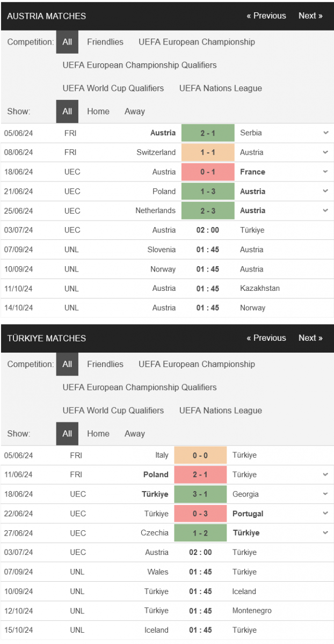
Task: Go to Previous Austria matches
Action: (266, 16)
